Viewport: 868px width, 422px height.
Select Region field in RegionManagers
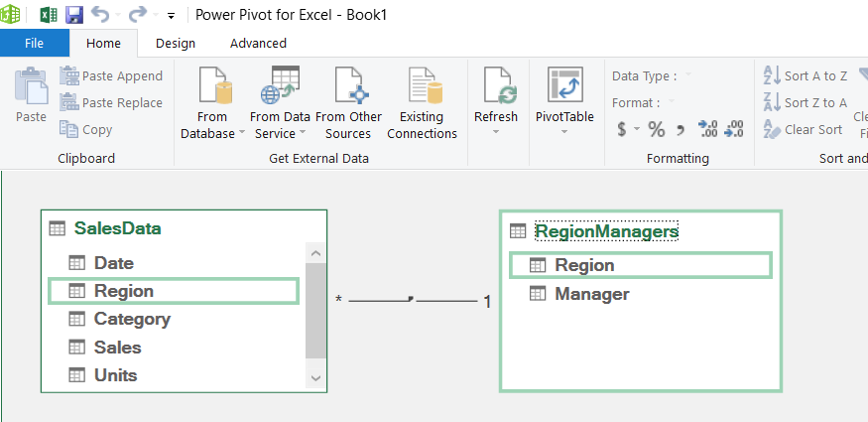[x=640, y=265]
